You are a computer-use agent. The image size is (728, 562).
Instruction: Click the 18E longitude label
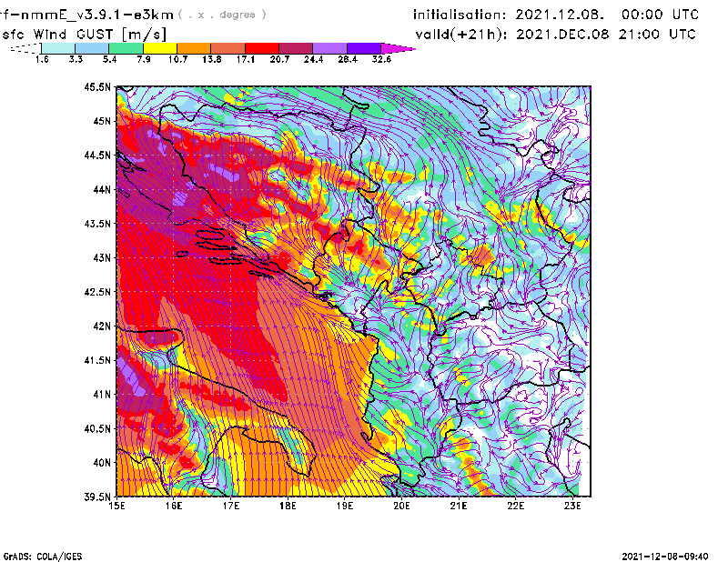coord(288,506)
